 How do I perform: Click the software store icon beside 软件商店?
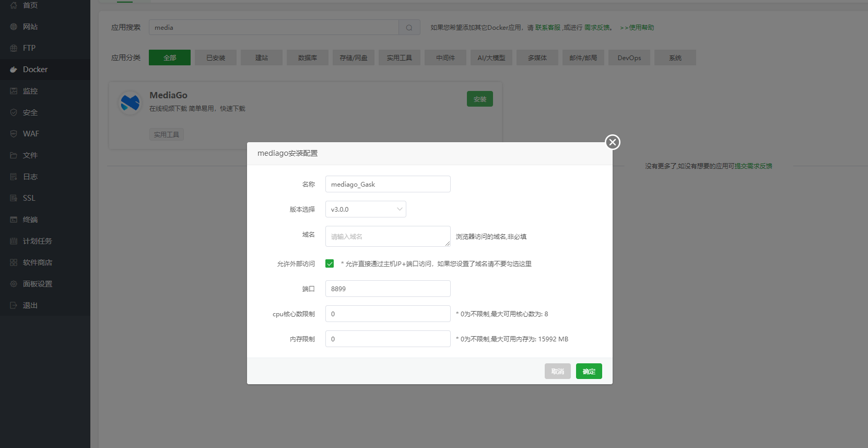14,262
